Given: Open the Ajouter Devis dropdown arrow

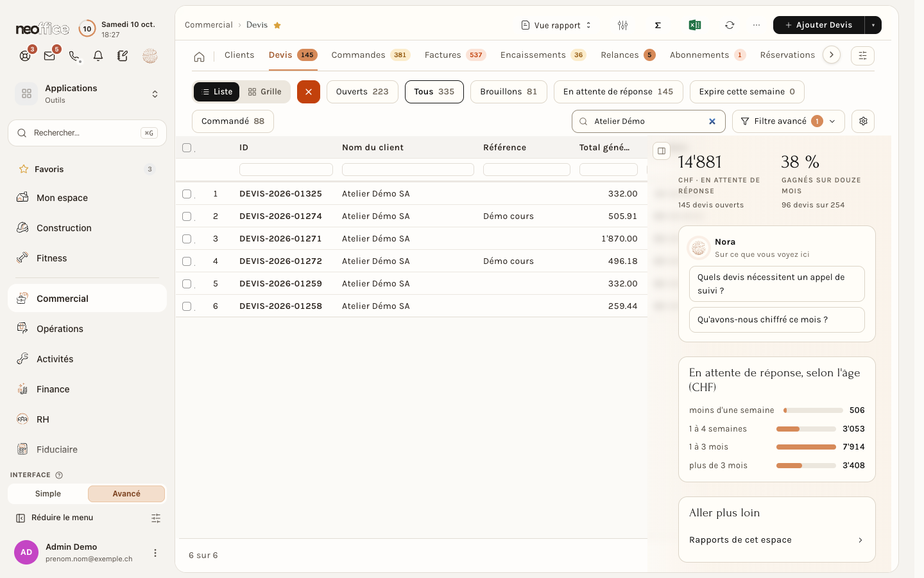Looking at the screenshot, I should 873,25.
